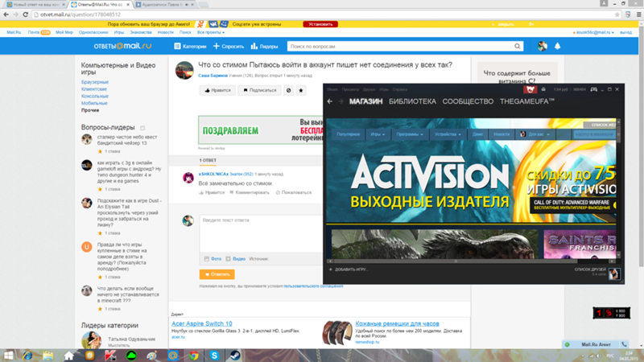The height and width of the screenshot is (362, 644).
Task: Click Спросить in the blue header
Action: 229,47
